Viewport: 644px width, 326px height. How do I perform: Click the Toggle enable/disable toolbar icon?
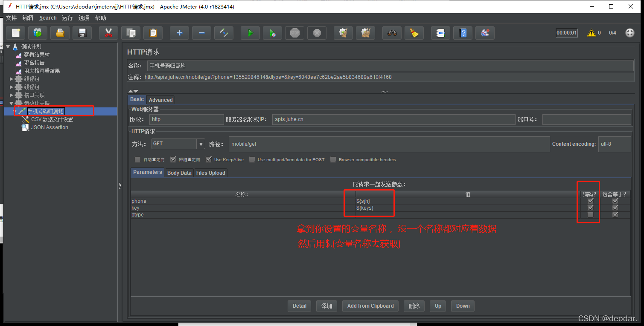[x=224, y=33]
